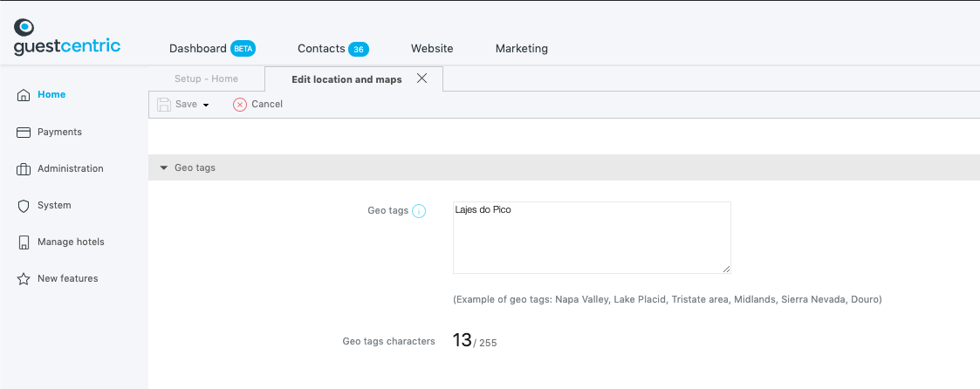Image resolution: width=980 pixels, height=389 pixels.
Task: Open the Contacts menu
Action: (333, 49)
